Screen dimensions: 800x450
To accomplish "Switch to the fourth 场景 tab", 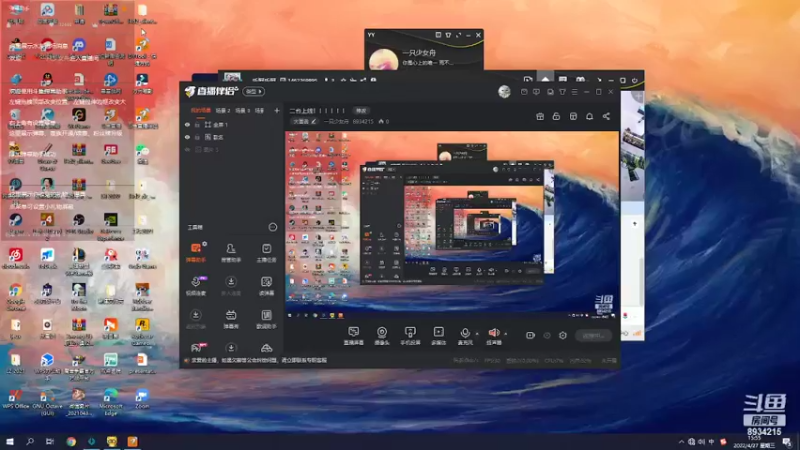I will 260,110.
